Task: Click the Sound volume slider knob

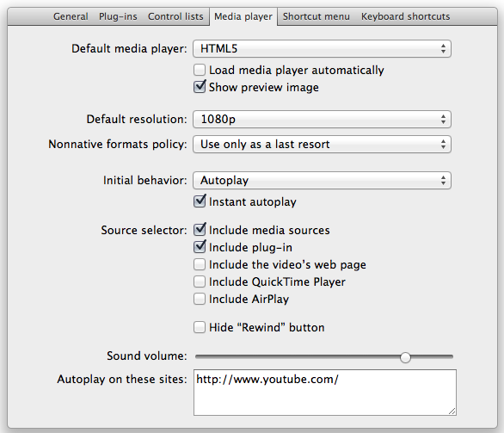Action: (405, 357)
